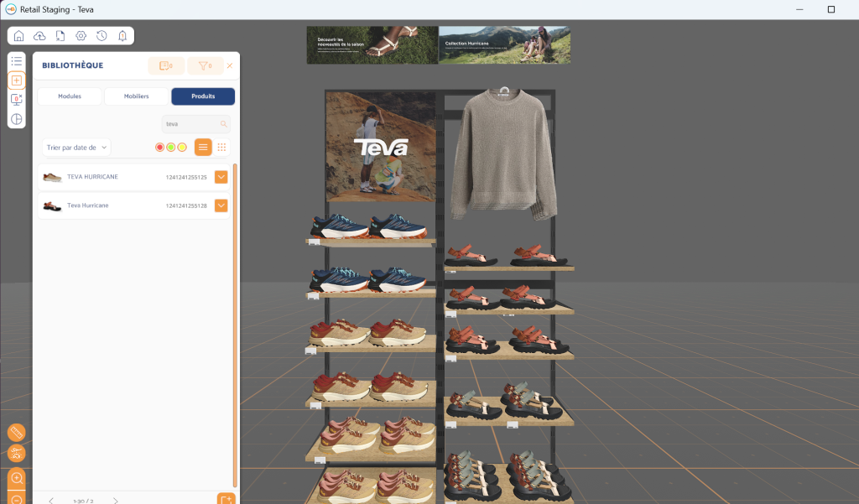Maximize the Retail Staging window
The height and width of the screenshot is (504, 859).
[831, 9]
